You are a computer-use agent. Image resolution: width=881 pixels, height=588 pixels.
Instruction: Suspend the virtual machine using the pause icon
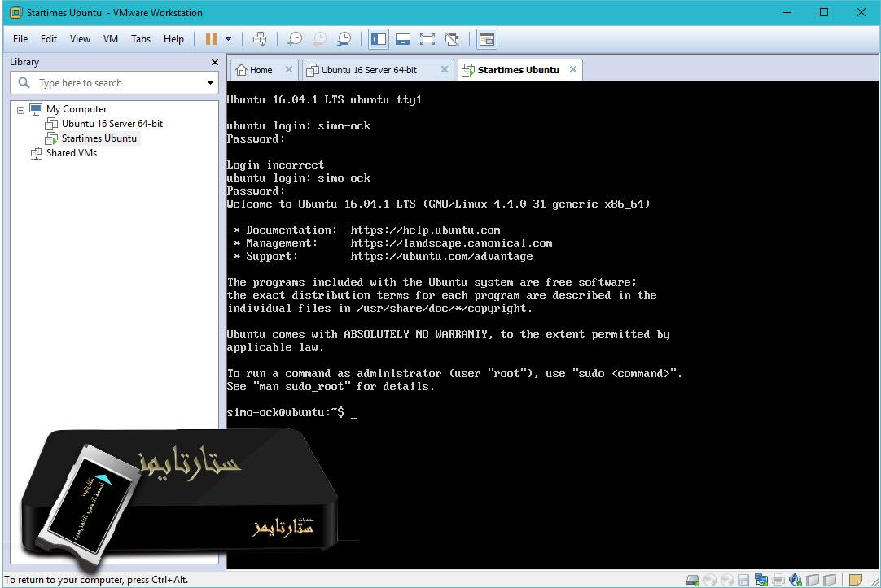tap(213, 38)
